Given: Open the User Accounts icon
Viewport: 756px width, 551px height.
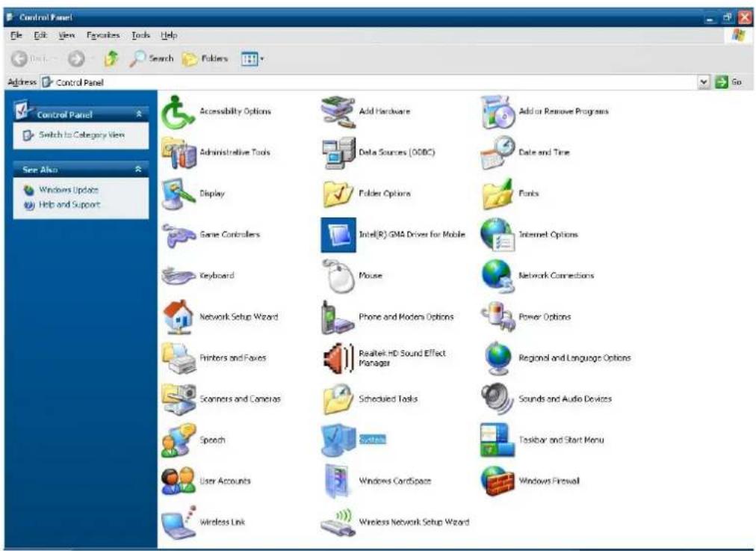Looking at the screenshot, I should [179, 481].
